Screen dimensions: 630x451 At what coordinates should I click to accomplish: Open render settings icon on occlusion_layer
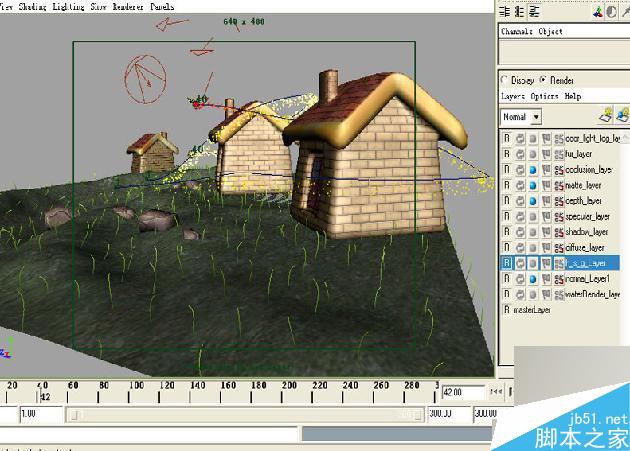(x=559, y=170)
